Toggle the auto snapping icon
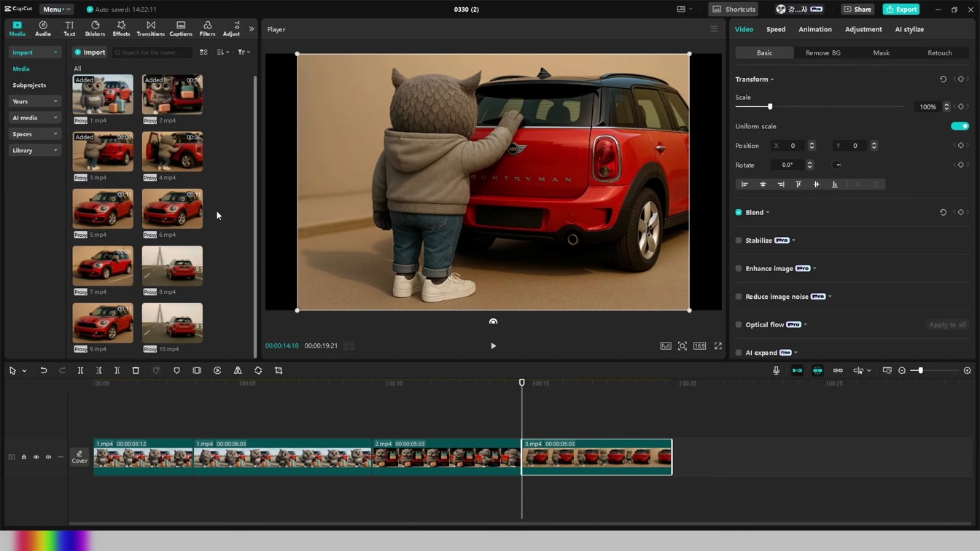The width and height of the screenshot is (980, 551). 817,370
